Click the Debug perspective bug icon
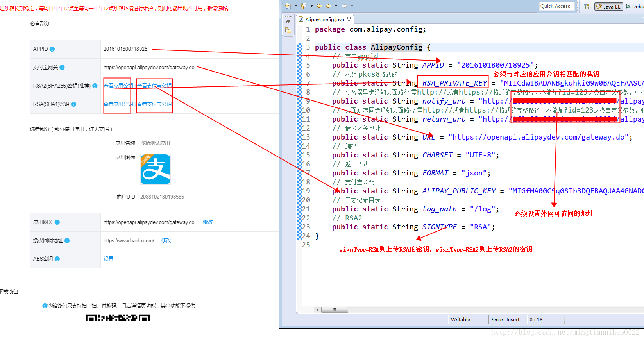Screen dimensions: 644x340 (628, 6)
